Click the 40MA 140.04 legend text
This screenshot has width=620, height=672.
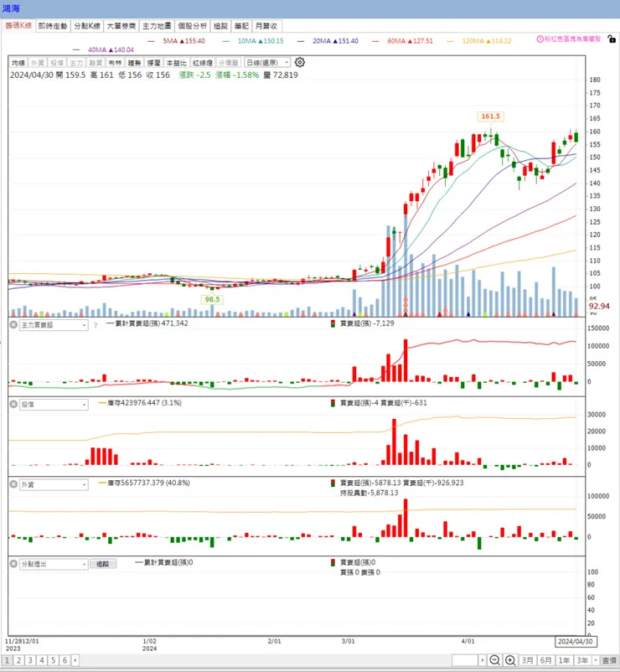111,49
